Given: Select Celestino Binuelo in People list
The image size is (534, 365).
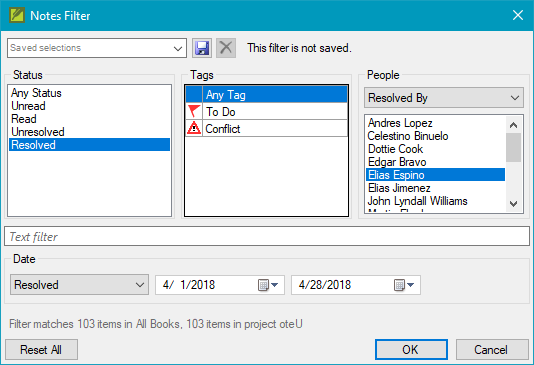Looking at the screenshot, I should pos(435,136).
